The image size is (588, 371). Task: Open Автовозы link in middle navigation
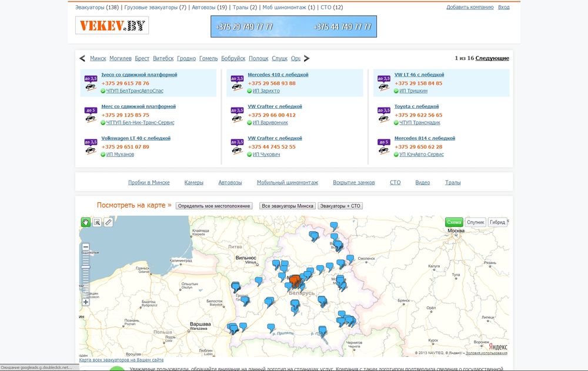230,182
